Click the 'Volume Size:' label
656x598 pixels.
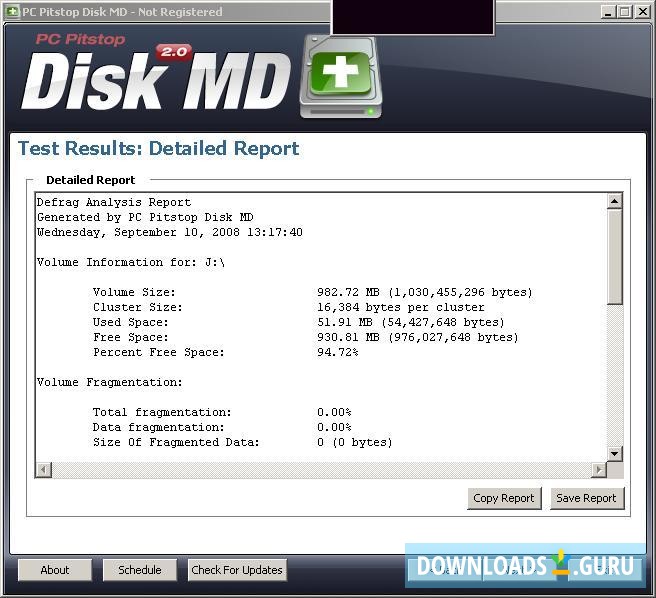(134, 292)
